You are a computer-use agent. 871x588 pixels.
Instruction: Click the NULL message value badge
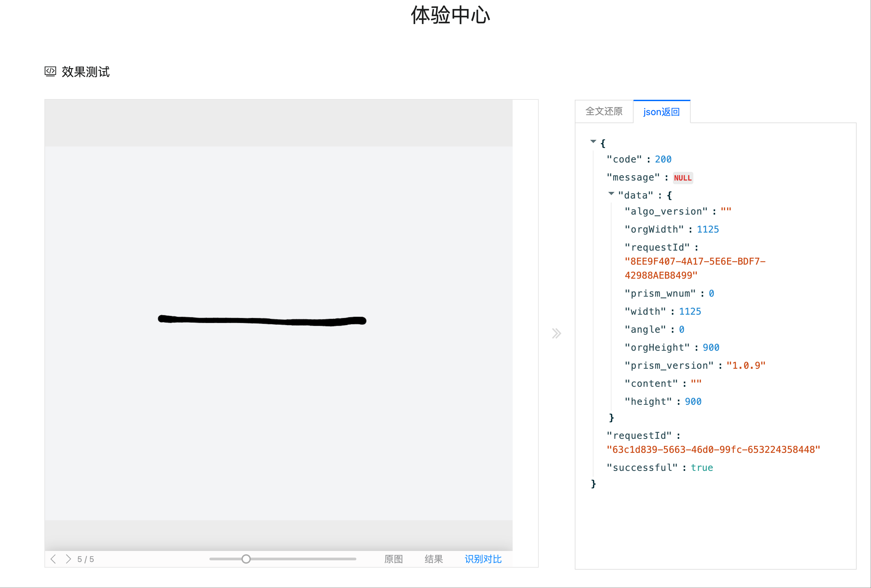coord(683,178)
